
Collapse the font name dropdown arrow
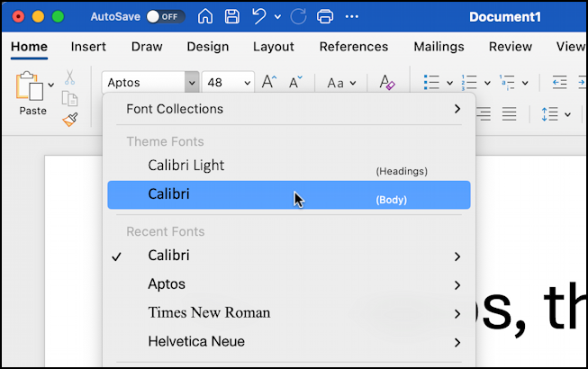point(192,83)
